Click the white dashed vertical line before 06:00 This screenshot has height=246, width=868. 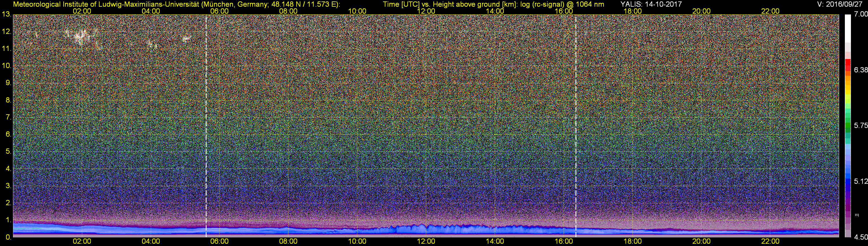[x=206, y=126]
